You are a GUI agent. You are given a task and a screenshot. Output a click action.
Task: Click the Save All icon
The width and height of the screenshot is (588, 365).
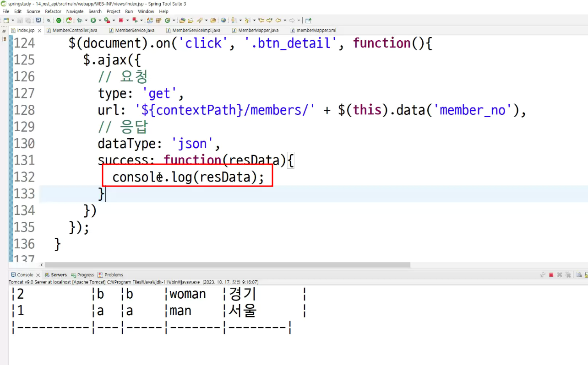28,20
